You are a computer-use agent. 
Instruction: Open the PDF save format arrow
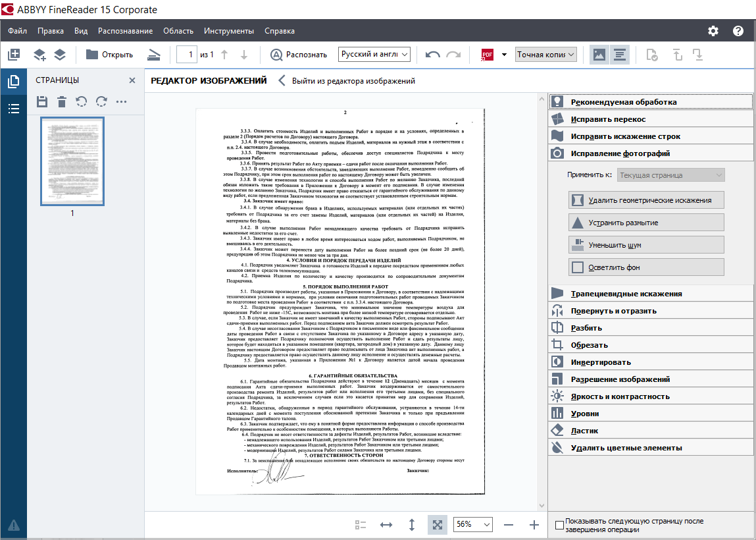(504, 55)
